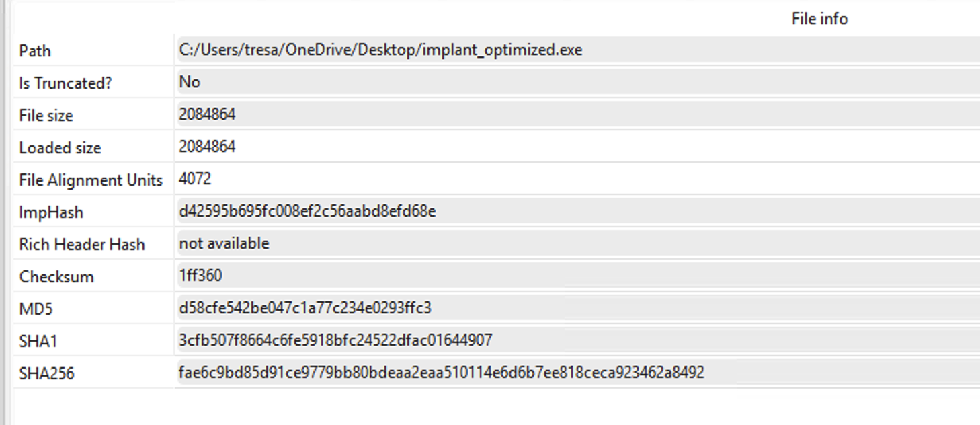
Task: Select the MD5 hash value
Action: 305,308
